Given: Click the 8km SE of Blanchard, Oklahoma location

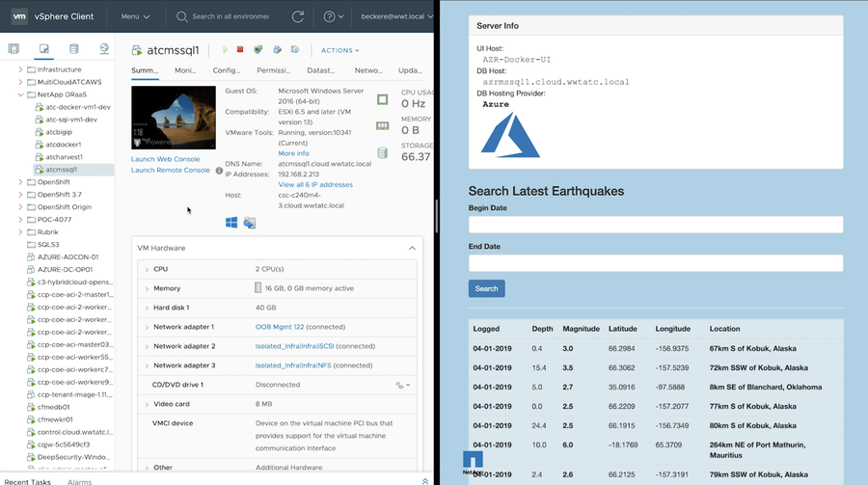Looking at the screenshot, I should [765, 387].
